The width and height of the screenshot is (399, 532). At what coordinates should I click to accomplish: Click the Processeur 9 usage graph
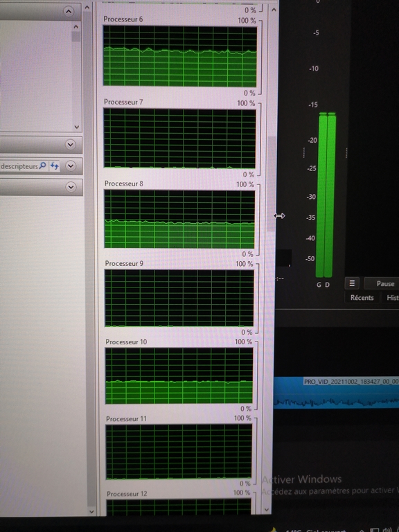(179, 299)
